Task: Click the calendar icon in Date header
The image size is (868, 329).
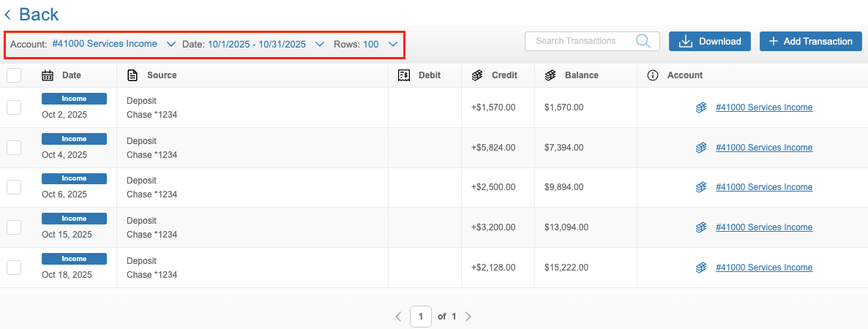Action: click(48, 75)
